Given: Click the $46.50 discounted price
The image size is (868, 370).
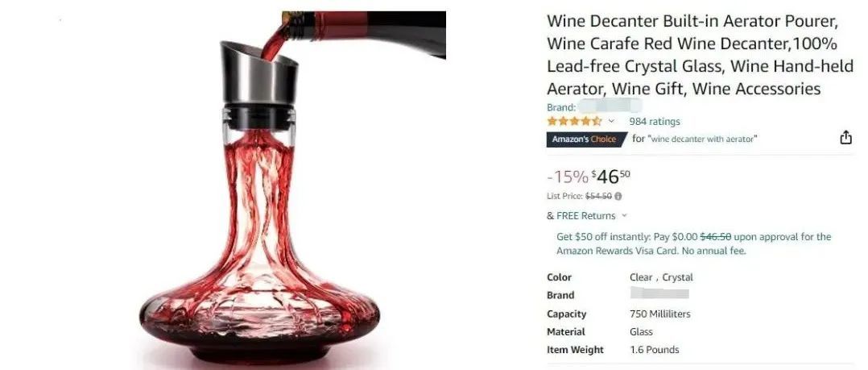Looking at the screenshot, I should (610, 177).
